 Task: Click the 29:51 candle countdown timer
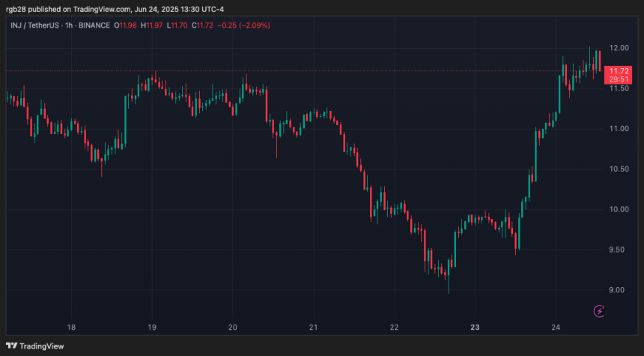click(617, 79)
